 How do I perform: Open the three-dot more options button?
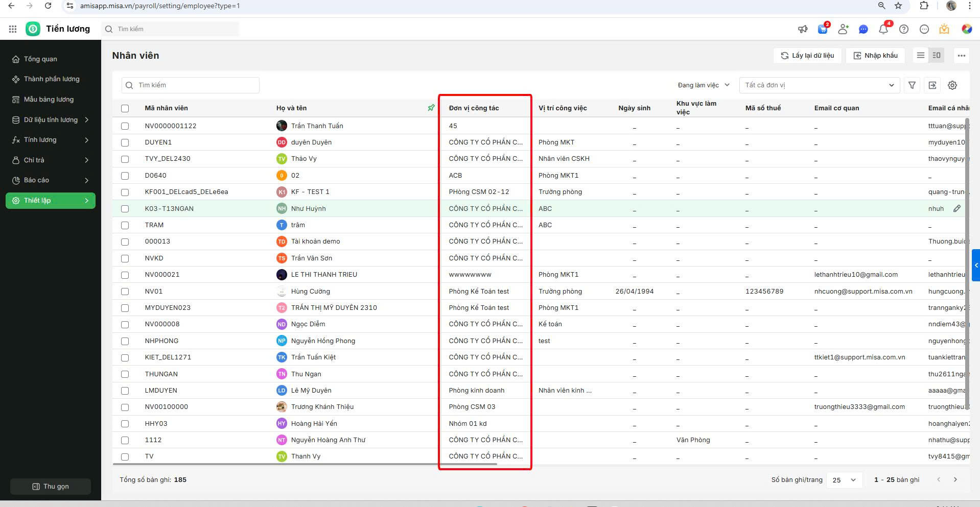tap(961, 56)
